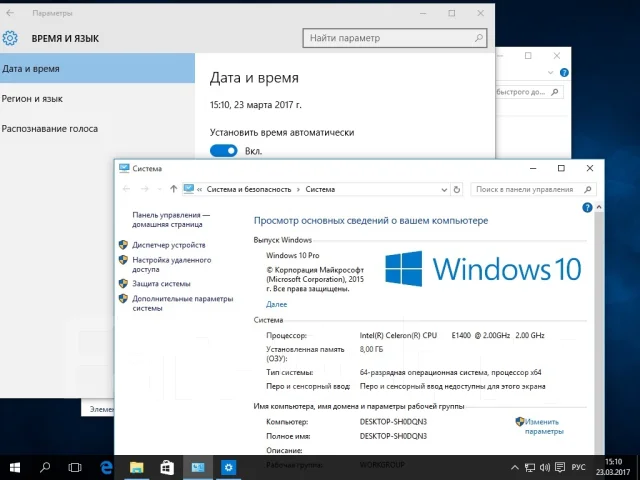Click the Windows 10 Pro edition text
Screen dimensions: 640x480
pyautogui.click(x=293, y=256)
